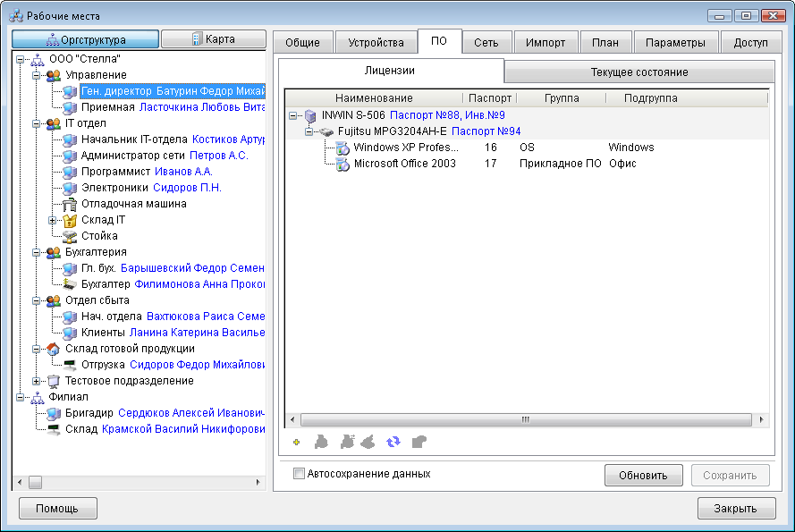Click the Windows XP Professional software icon
The image size is (795, 532).
pyautogui.click(x=340, y=148)
